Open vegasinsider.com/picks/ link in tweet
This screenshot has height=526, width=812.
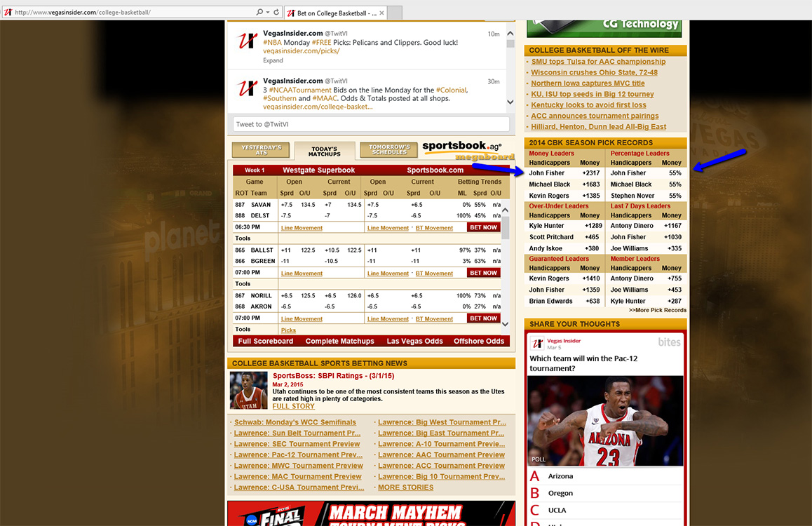coord(301,50)
